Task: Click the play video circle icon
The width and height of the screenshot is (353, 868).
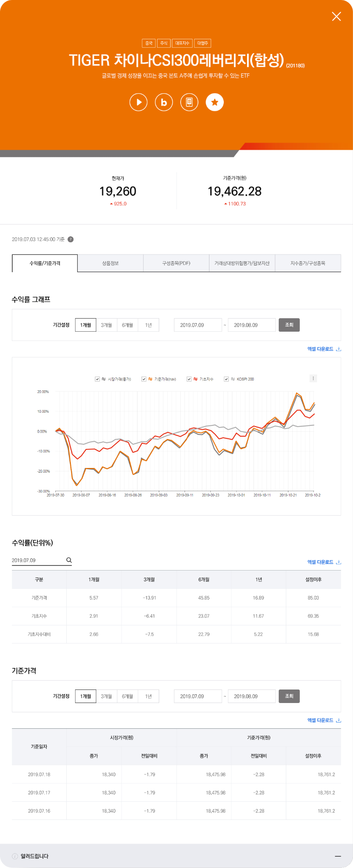Action: (138, 102)
